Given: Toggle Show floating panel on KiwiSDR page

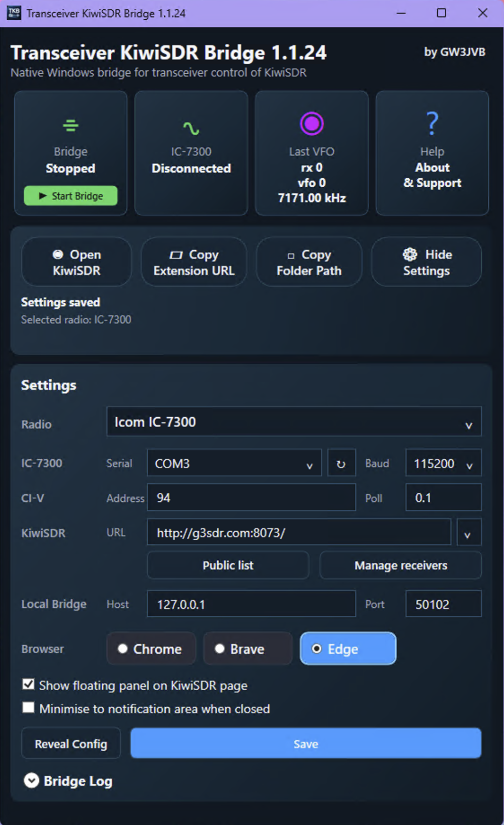Looking at the screenshot, I should pyautogui.click(x=28, y=685).
